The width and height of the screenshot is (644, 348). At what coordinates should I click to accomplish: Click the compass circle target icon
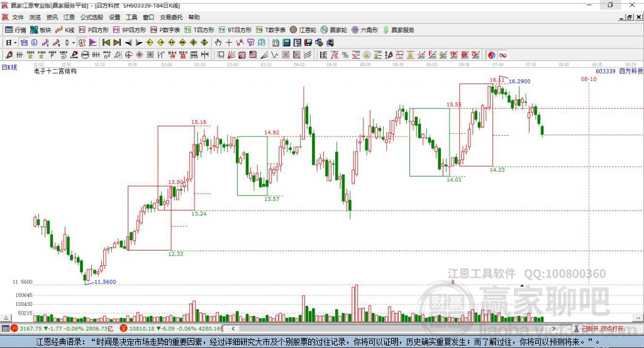tap(128, 55)
